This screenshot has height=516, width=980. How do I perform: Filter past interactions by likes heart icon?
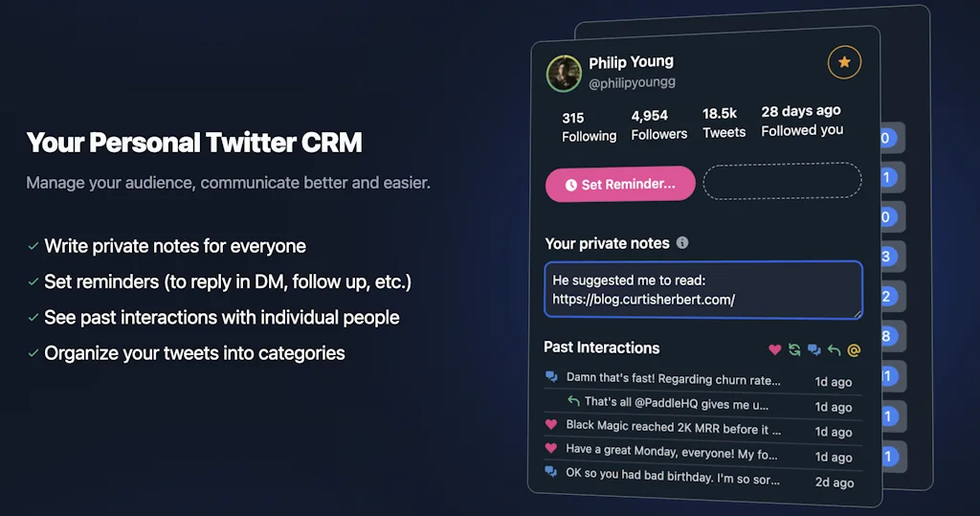(775, 349)
